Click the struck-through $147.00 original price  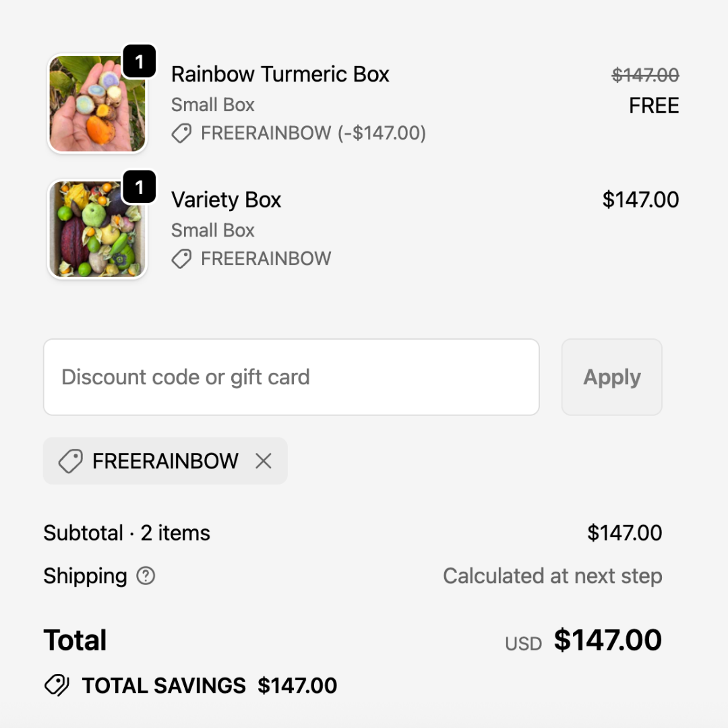pyautogui.click(x=645, y=75)
